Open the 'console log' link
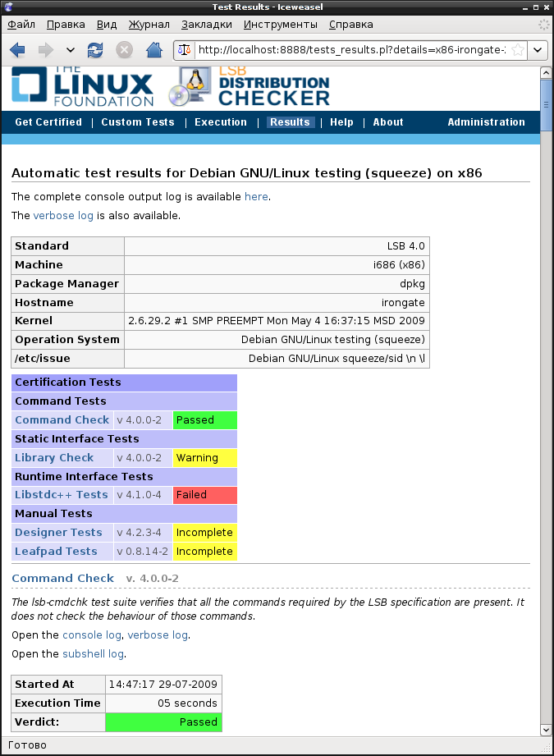 click(x=92, y=635)
